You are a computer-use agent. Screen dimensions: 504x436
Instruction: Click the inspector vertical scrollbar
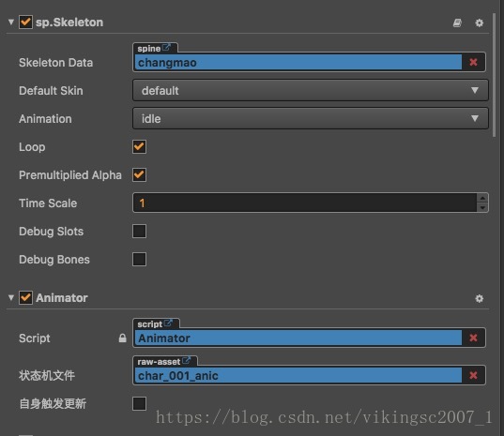tap(494, 74)
